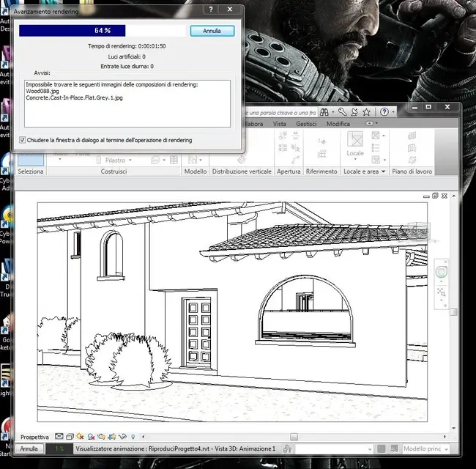Click the horizontal scrollbar thumb
Image resolution: width=476 pixels, height=469 pixels.
294,437
